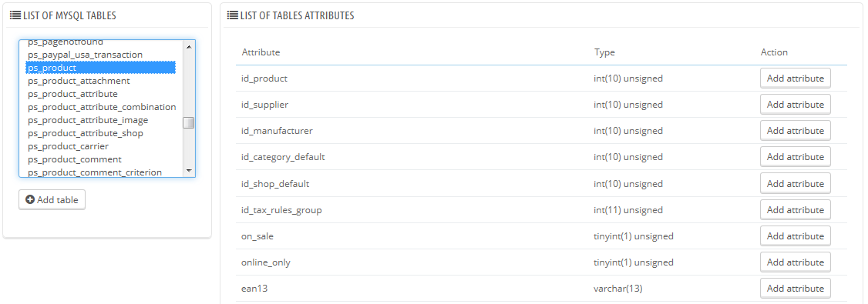Click the plus icon on Add table button
This screenshot has width=868, height=304.
pos(30,199)
